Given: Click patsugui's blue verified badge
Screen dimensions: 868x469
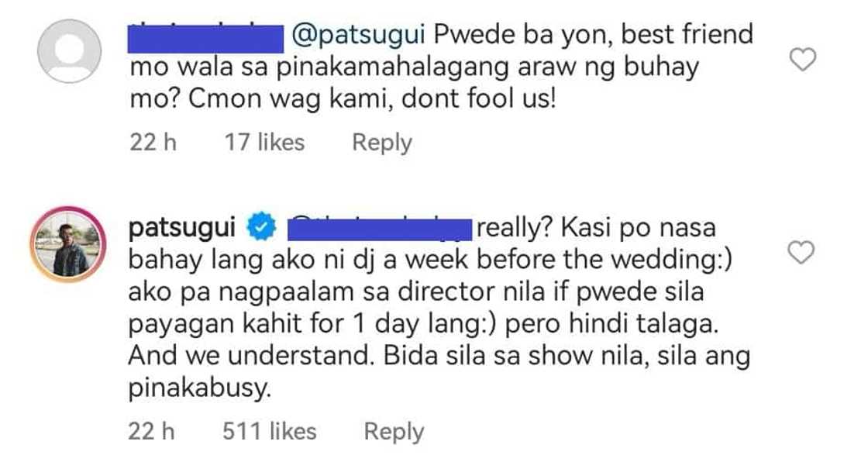Looking at the screenshot, I should (x=259, y=229).
